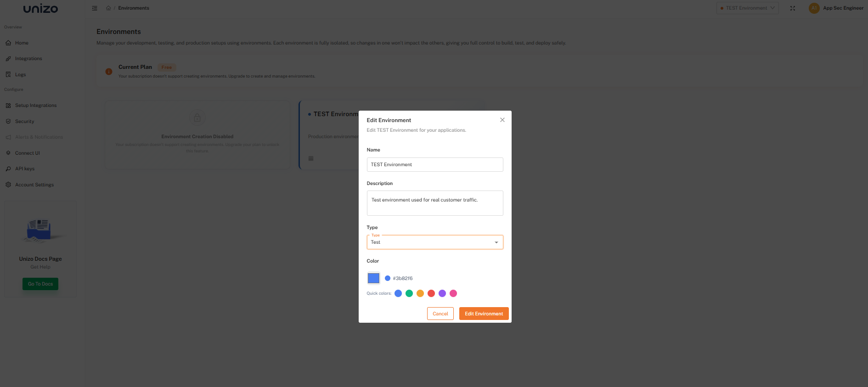
Task: Select the blue quick color
Action: (398, 293)
